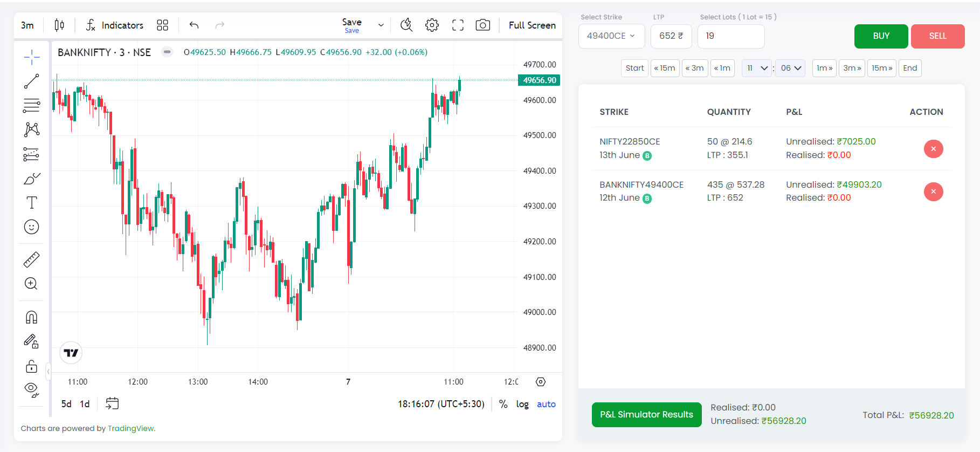Click the chart time 18:16:07 timezone
This screenshot has height=452, width=980.
[441, 404]
